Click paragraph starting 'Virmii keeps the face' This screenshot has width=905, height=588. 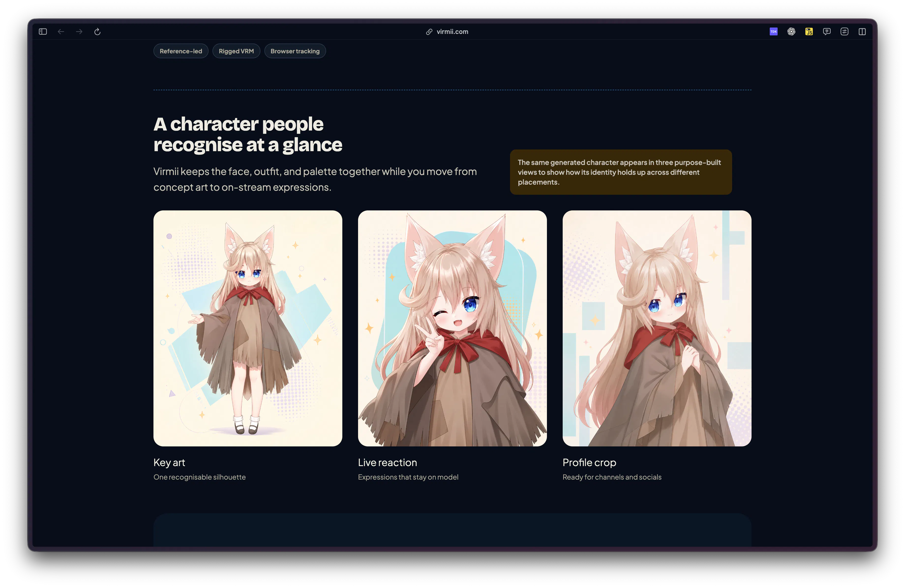pyautogui.click(x=315, y=179)
